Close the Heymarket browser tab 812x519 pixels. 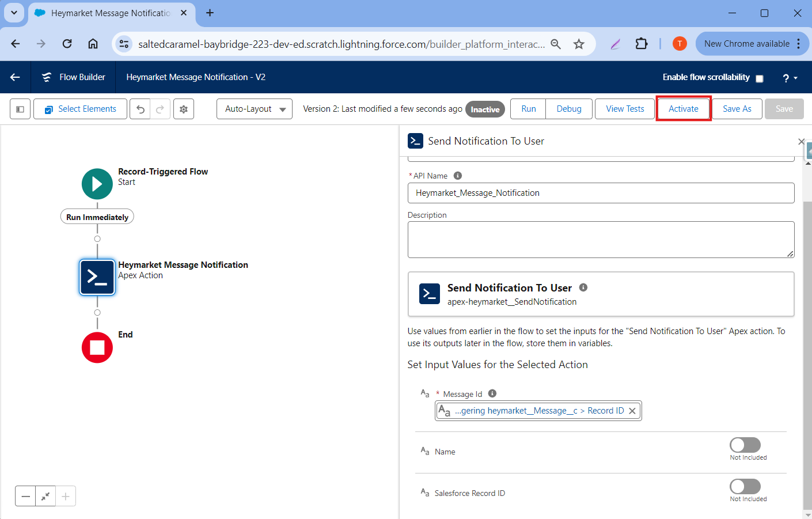point(184,13)
